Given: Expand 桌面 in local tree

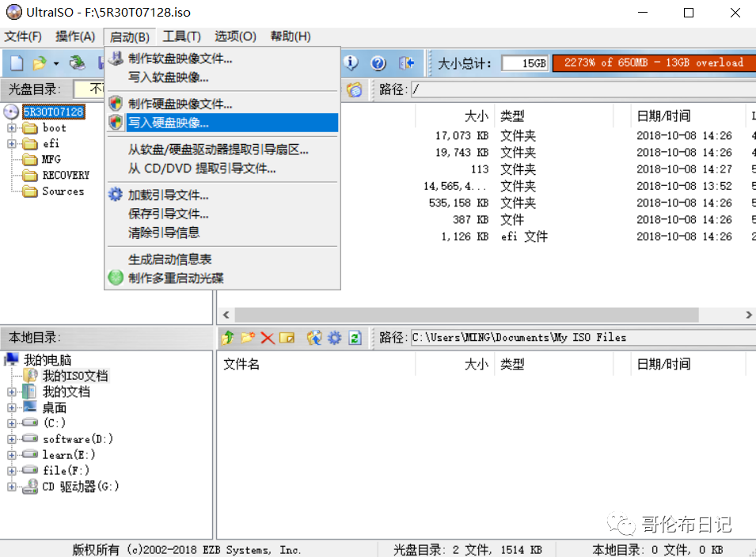Looking at the screenshot, I should (x=12, y=408).
